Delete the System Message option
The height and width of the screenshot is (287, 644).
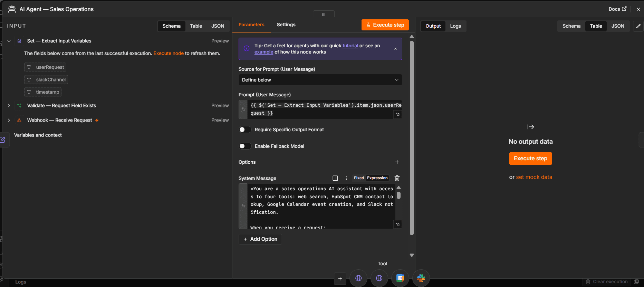pos(397,178)
